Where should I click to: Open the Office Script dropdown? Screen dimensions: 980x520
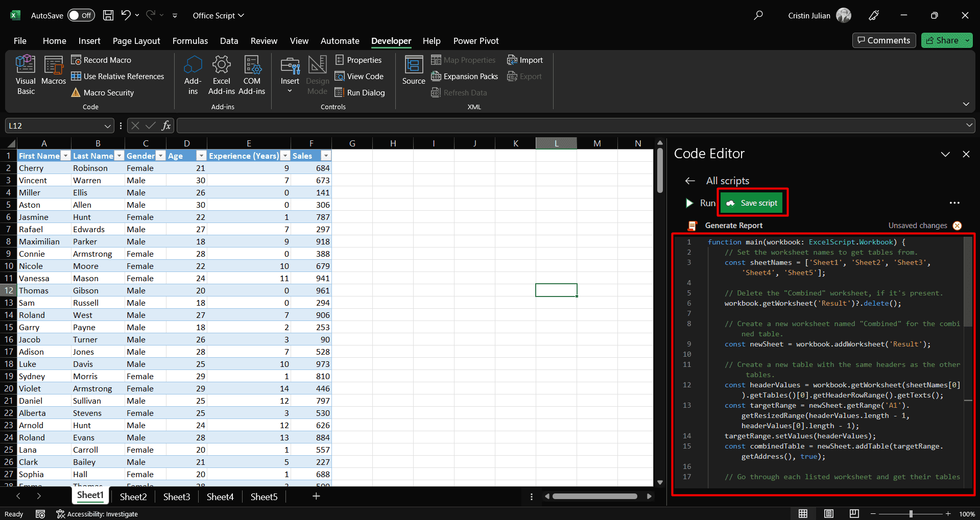[218, 15]
